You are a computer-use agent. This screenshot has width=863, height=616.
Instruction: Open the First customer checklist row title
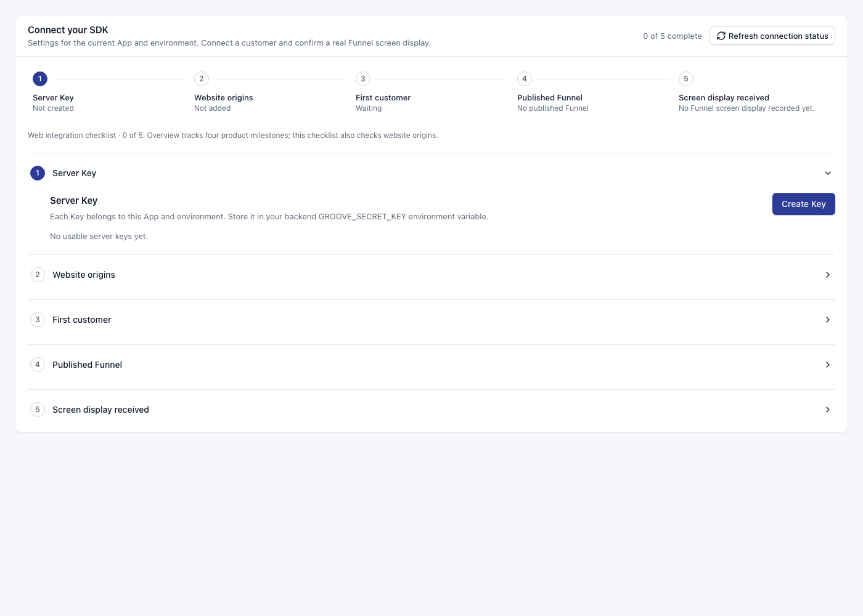[x=82, y=320]
